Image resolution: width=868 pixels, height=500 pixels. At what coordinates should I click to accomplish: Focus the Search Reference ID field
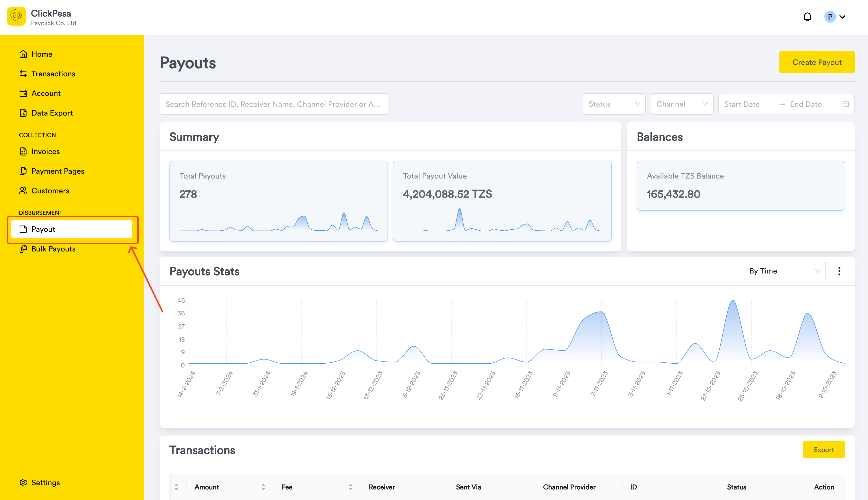[274, 104]
